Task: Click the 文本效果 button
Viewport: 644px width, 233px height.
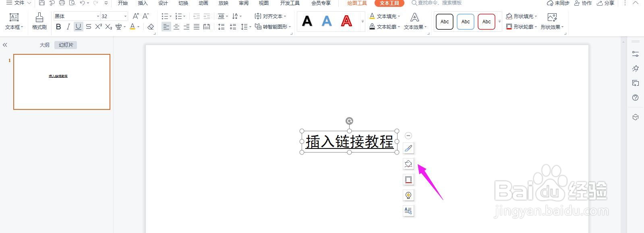Action: [415, 21]
